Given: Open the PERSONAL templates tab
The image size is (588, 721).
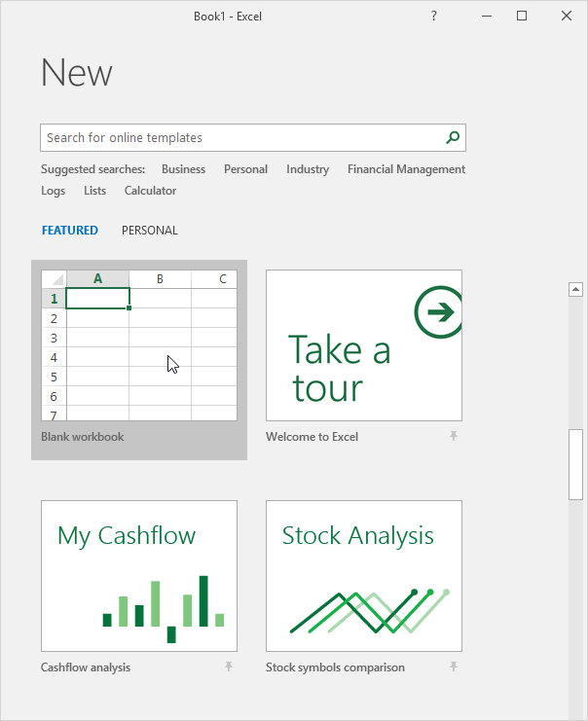Looking at the screenshot, I should click(x=150, y=231).
